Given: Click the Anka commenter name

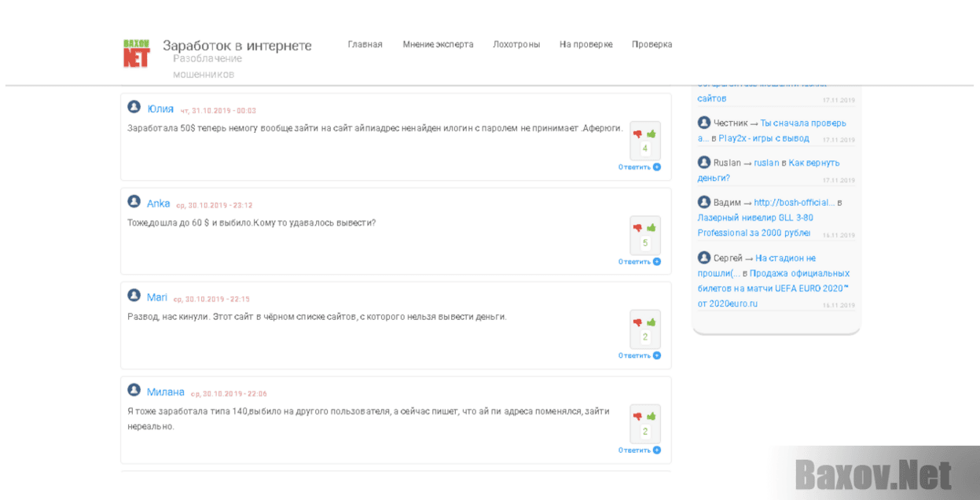Looking at the screenshot, I should click(158, 204).
